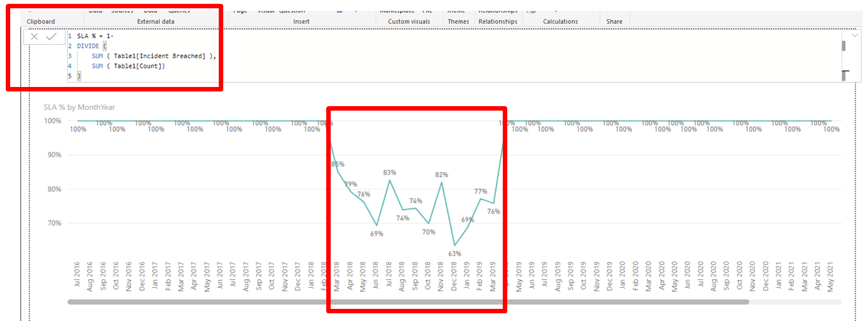This screenshot has height=321, width=868.
Task: Expand the formula bar with the chevron
Action: (x=854, y=36)
